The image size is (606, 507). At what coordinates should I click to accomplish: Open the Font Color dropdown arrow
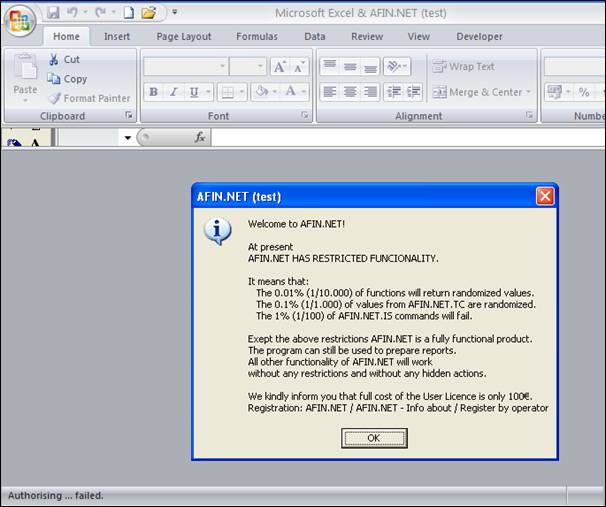click(x=304, y=92)
